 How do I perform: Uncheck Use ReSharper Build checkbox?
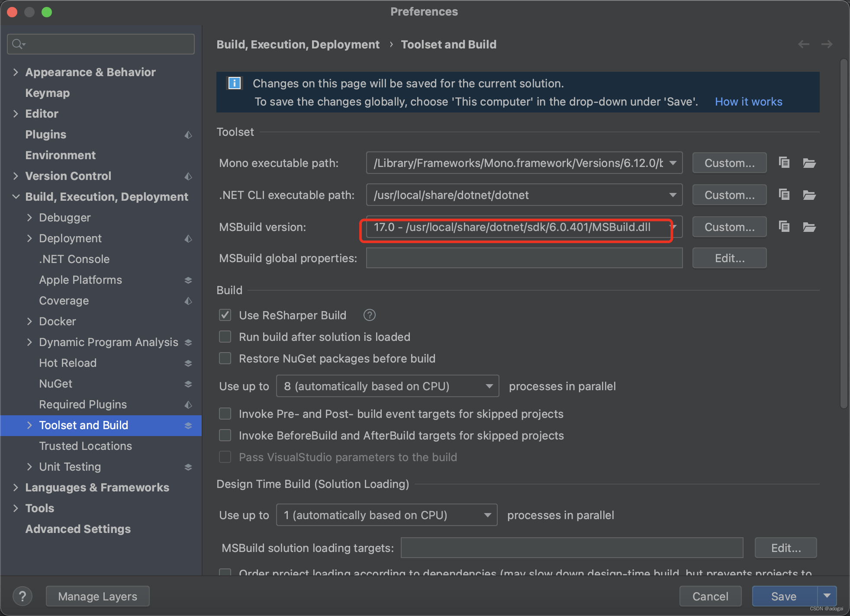click(225, 315)
